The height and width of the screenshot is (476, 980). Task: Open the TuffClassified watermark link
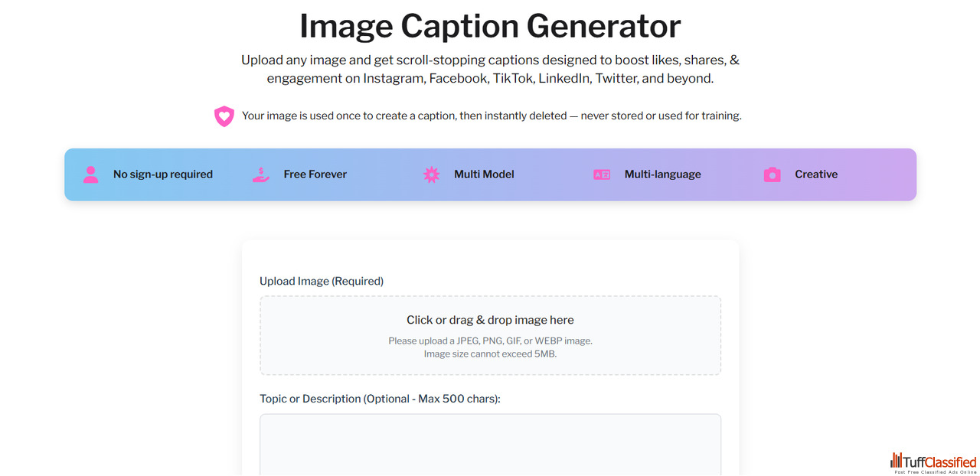coord(933,462)
